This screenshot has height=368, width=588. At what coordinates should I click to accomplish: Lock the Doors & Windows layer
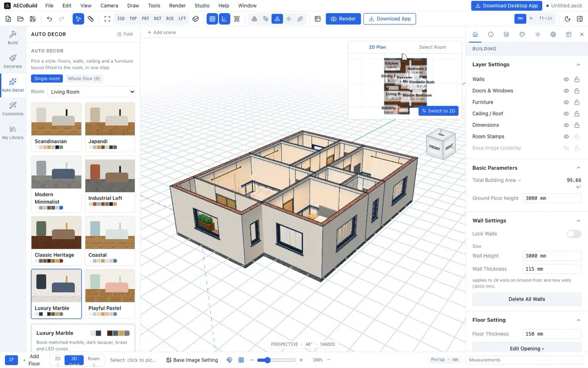click(577, 91)
